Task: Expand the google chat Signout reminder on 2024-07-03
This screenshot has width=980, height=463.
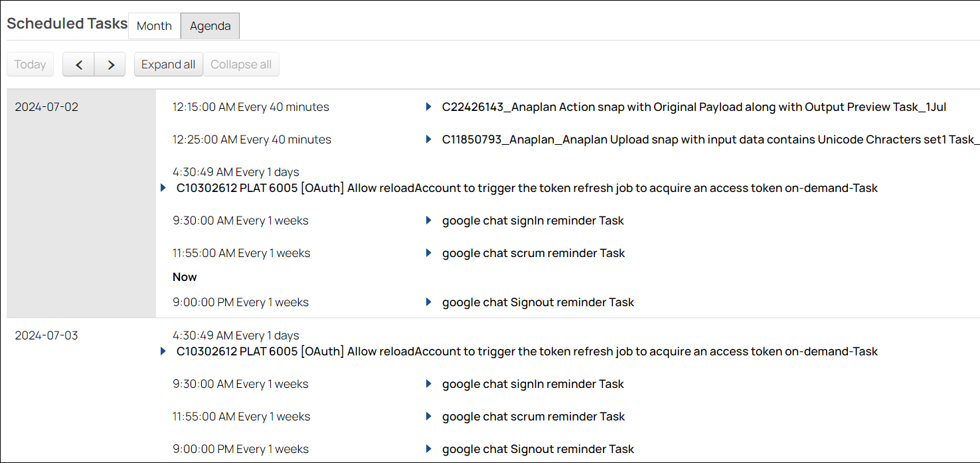Action: (x=428, y=448)
